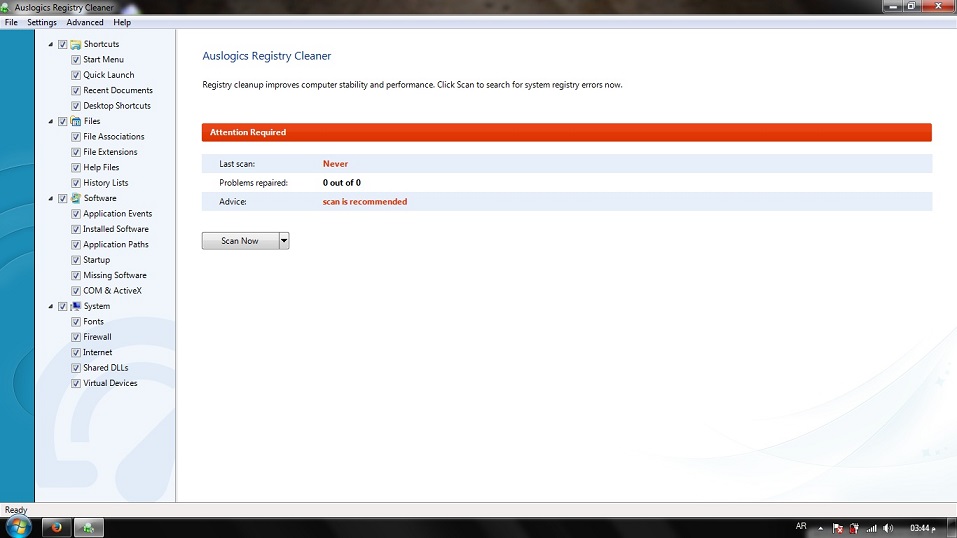
Task: Click Auslogics Registry Cleaner taskbar icon
Action: pos(88,527)
